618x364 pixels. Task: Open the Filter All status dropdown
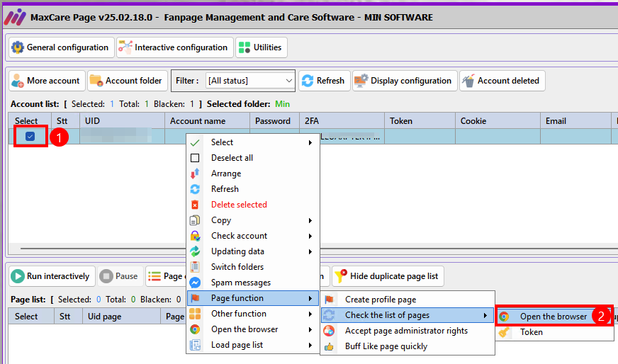pos(250,81)
